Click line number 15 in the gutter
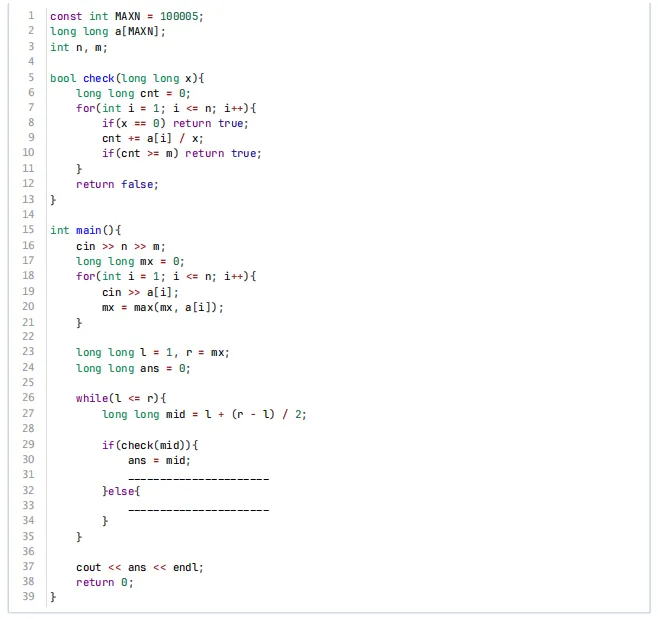 [28, 230]
